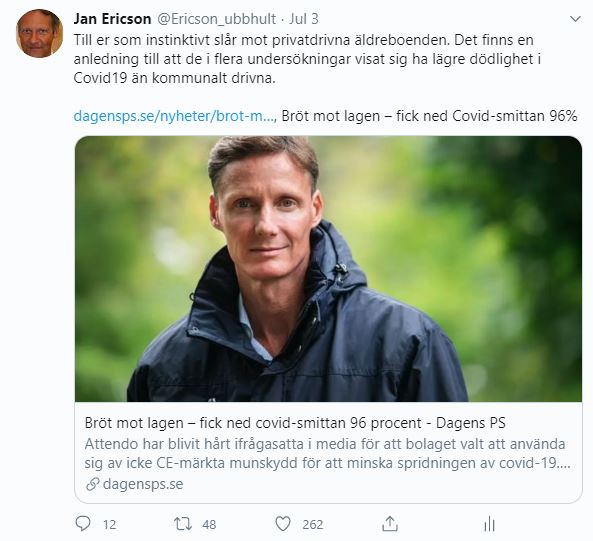Open the @Ericson_ubbhult handle
This screenshot has height=541, width=593.
216,19
